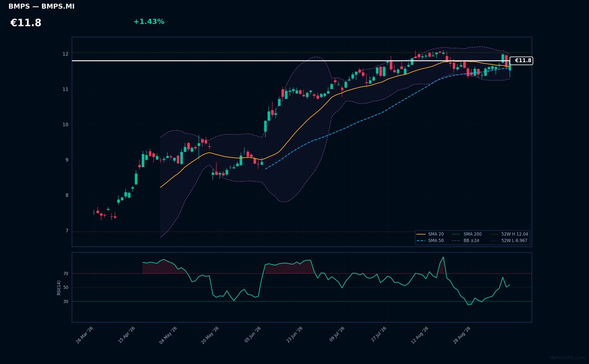Click the 52W L 6.967 legend entry
Image resolution: width=589 pixels, height=364 pixels.
coord(509,241)
